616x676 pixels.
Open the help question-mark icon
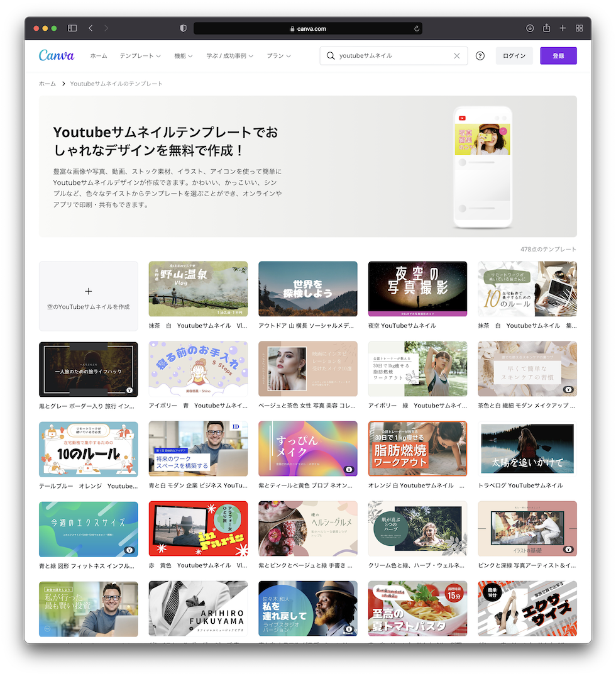tap(480, 56)
